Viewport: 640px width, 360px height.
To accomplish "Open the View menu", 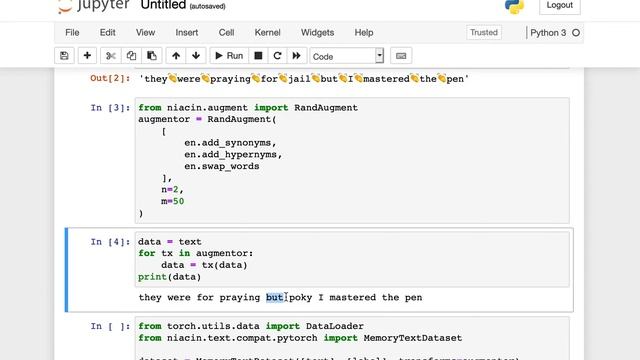I will [x=145, y=33].
